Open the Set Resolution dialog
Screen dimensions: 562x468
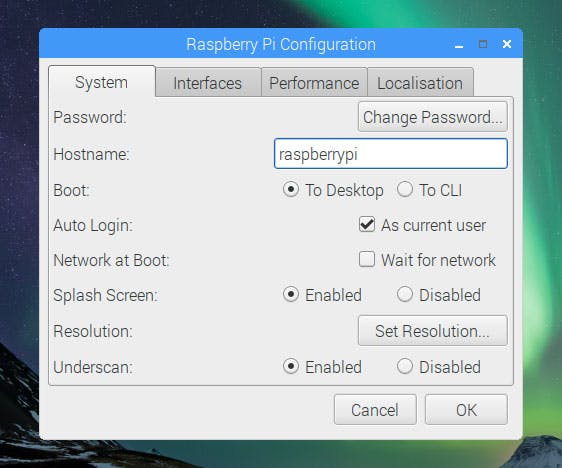(x=433, y=330)
